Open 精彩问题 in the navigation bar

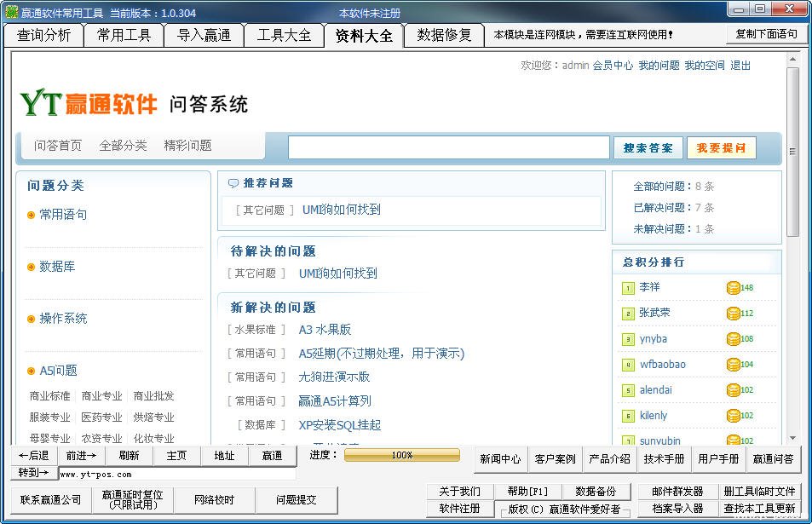click(188, 146)
